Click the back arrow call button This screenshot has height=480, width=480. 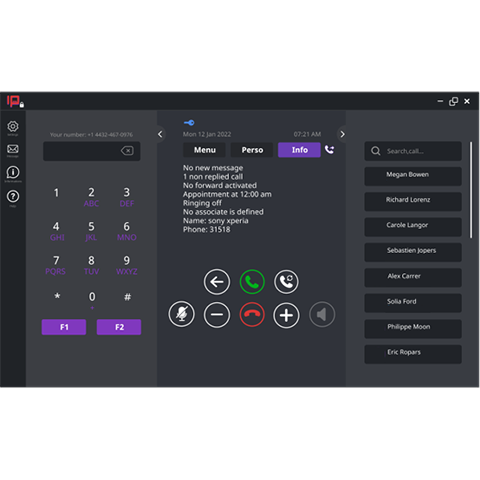[x=217, y=282]
